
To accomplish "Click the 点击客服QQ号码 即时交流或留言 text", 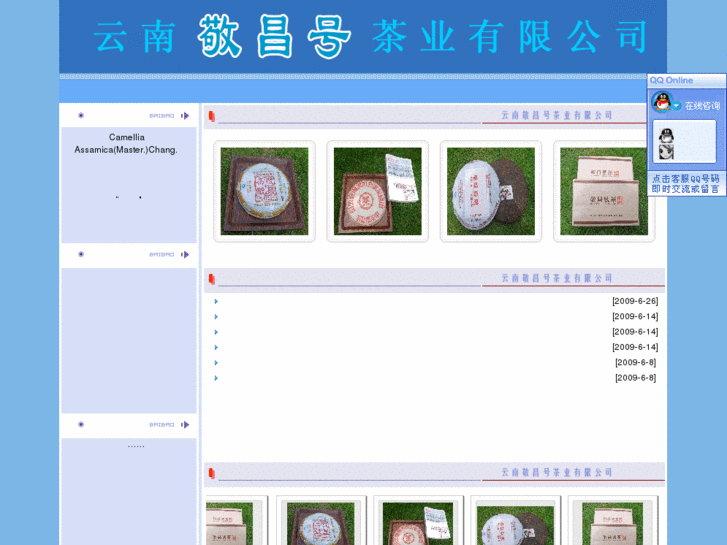I will point(686,184).
